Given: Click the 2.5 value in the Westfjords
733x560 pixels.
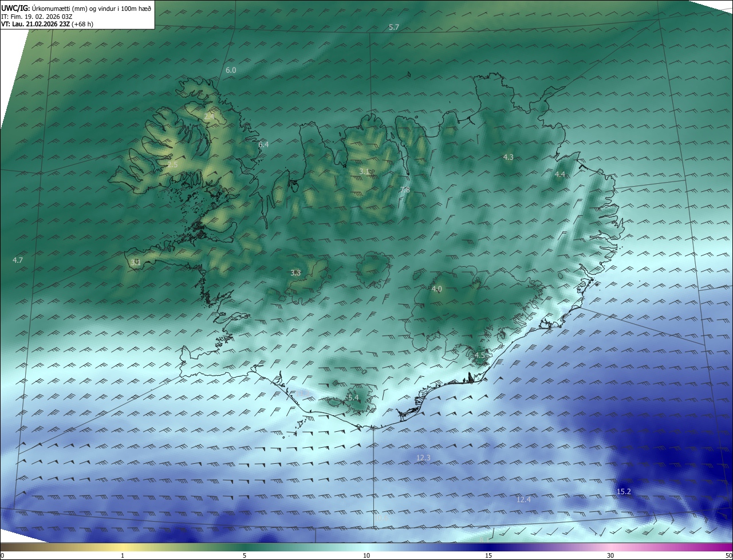Looking at the screenshot, I should pyautogui.click(x=172, y=164).
